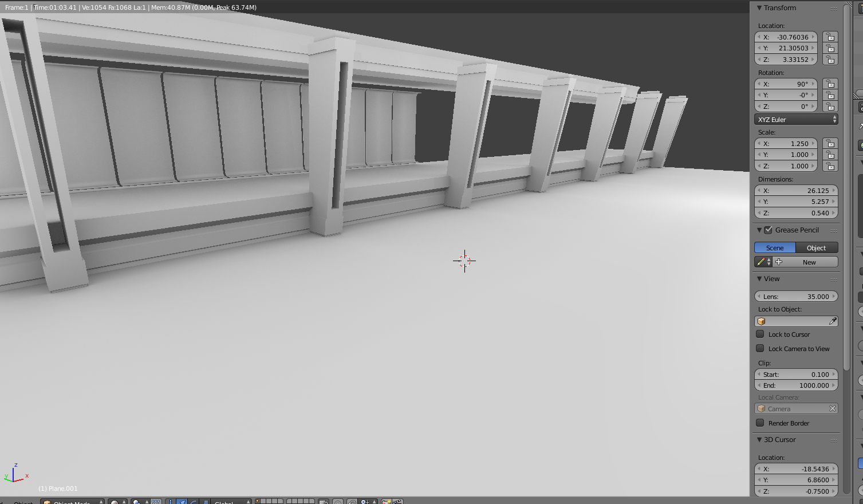The image size is (863, 504).
Task: Click the eyedropper in Lock to Object field
Action: point(833,321)
